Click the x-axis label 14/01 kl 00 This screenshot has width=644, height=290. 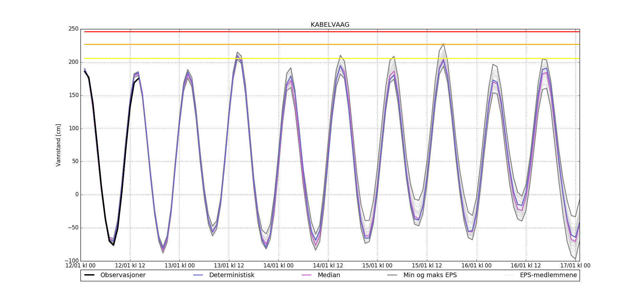click(279, 266)
